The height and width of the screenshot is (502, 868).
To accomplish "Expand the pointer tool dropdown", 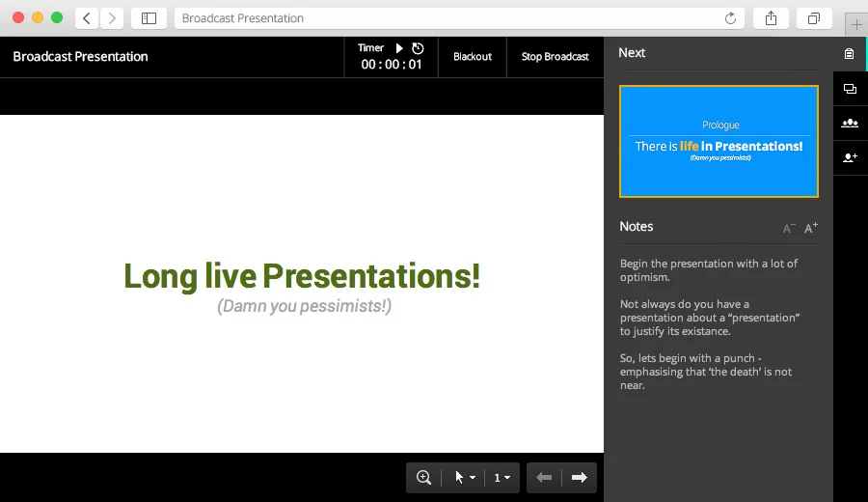I will [x=465, y=477].
